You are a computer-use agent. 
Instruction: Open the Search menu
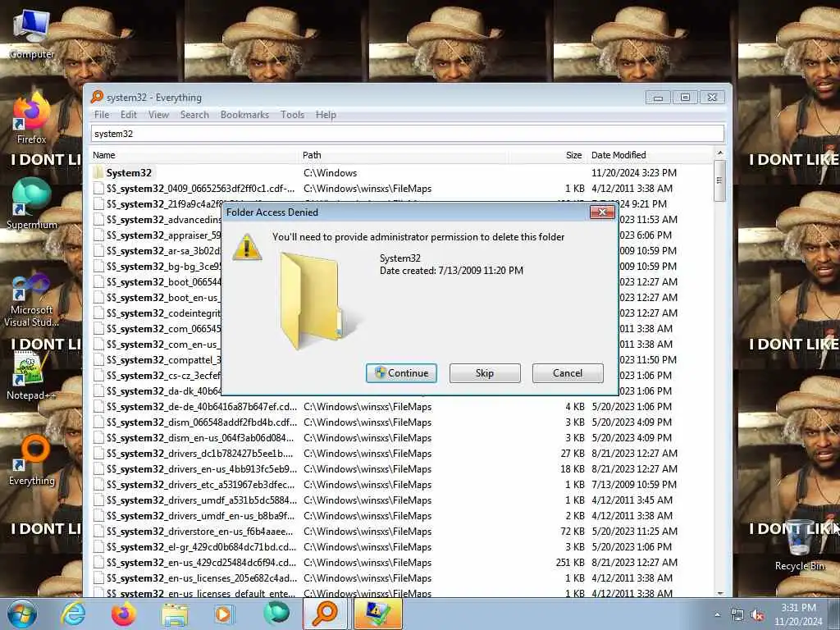(x=194, y=115)
